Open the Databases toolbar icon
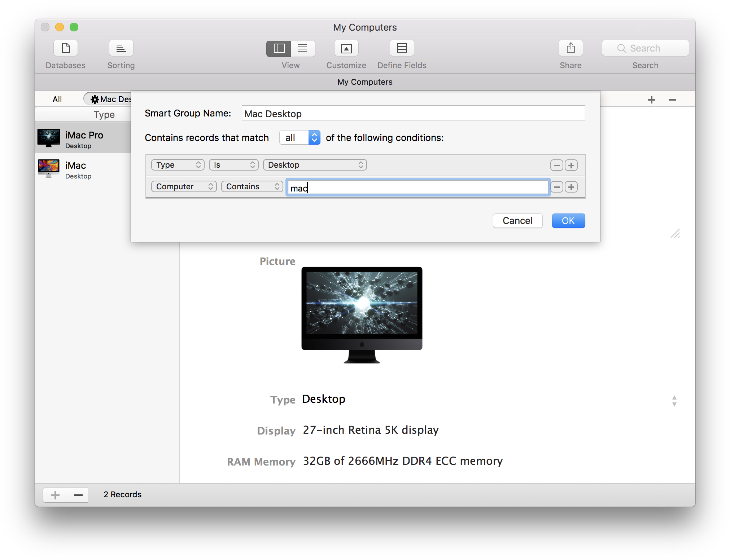This screenshot has width=730, height=560. click(66, 48)
